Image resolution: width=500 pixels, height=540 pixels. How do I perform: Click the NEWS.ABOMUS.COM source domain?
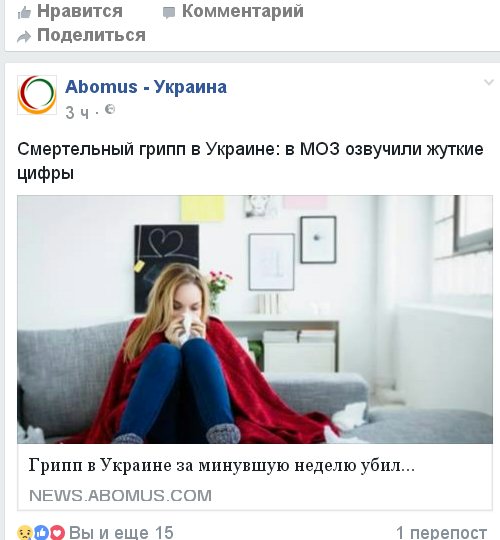[x=121, y=496]
